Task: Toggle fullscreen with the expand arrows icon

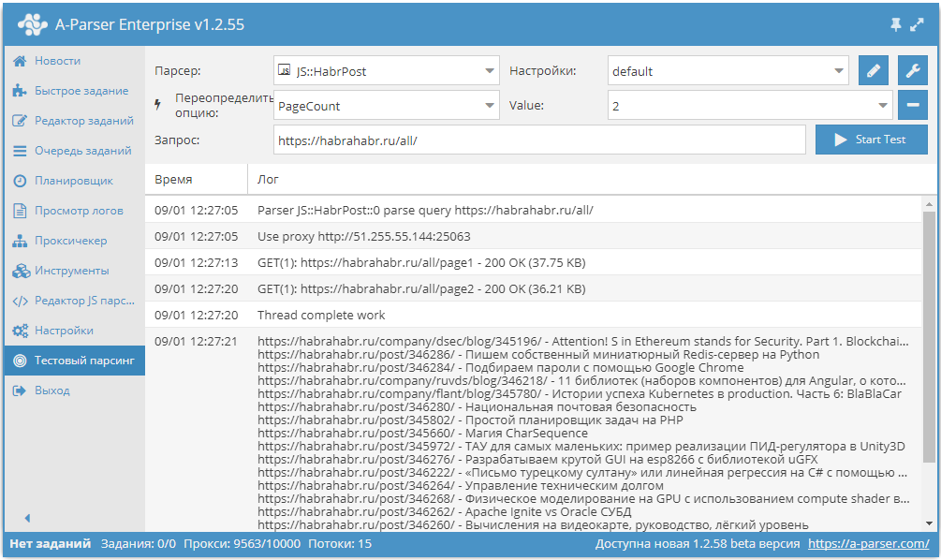Action: 917,24
